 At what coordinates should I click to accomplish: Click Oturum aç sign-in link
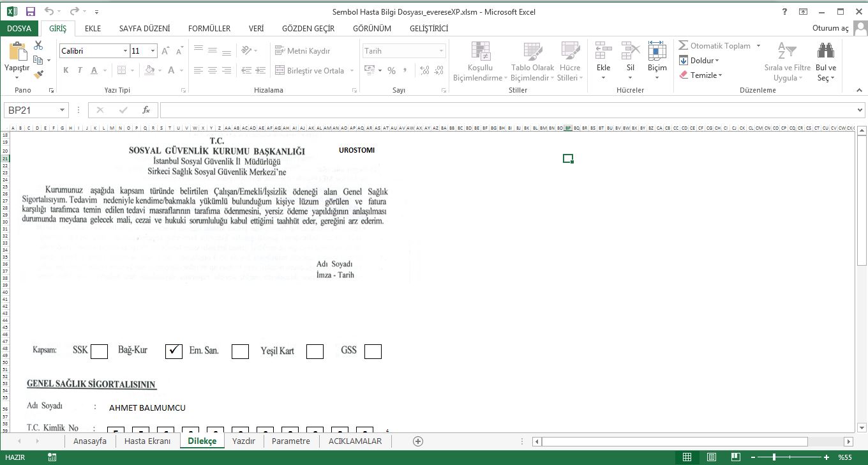tap(830, 28)
